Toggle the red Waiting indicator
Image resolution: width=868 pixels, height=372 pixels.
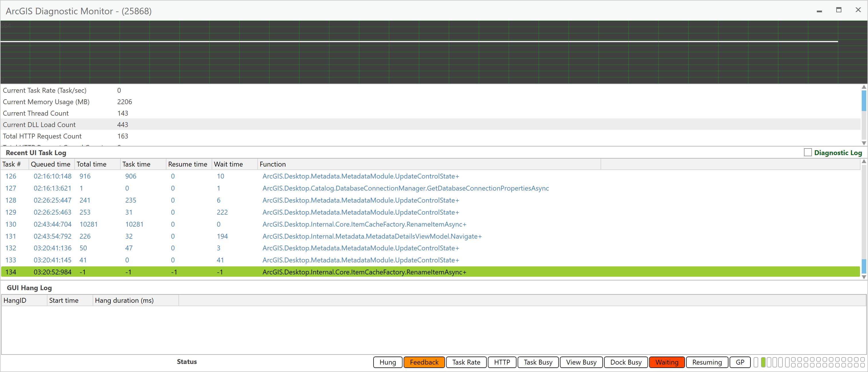(x=666, y=362)
